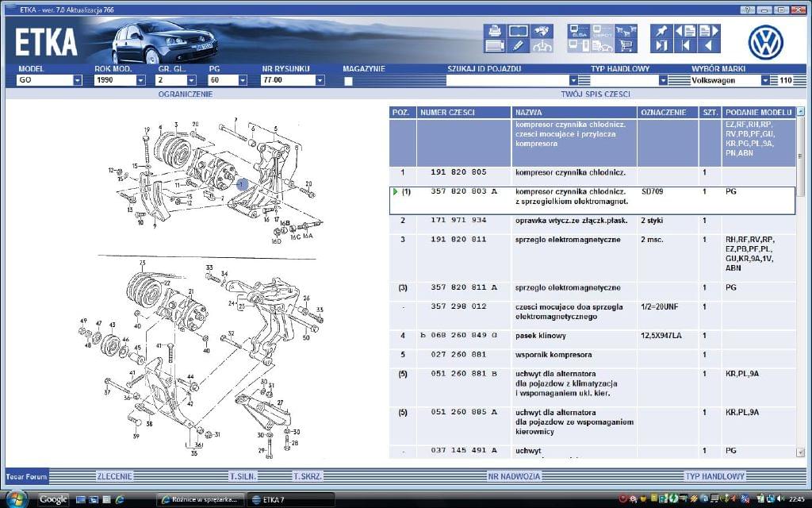This screenshot has height=508, width=812.
Task: Click the single shopping cart icon
Action: pyautogui.click(x=626, y=45)
